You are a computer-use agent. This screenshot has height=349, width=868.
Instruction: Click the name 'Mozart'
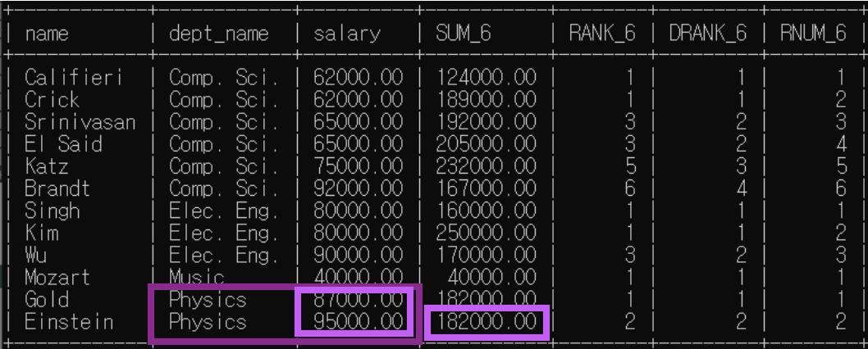pyautogui.click(x=57, y=277)
